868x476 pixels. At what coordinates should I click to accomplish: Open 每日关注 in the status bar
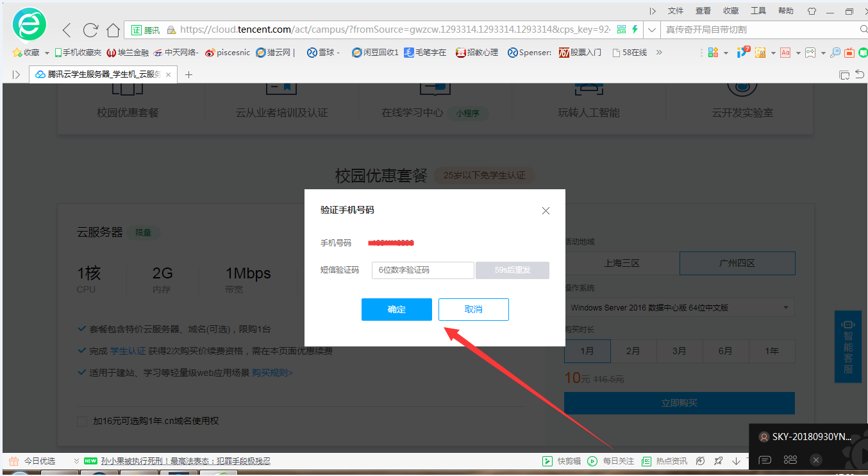pyautogui.click(x=611, y=461)
